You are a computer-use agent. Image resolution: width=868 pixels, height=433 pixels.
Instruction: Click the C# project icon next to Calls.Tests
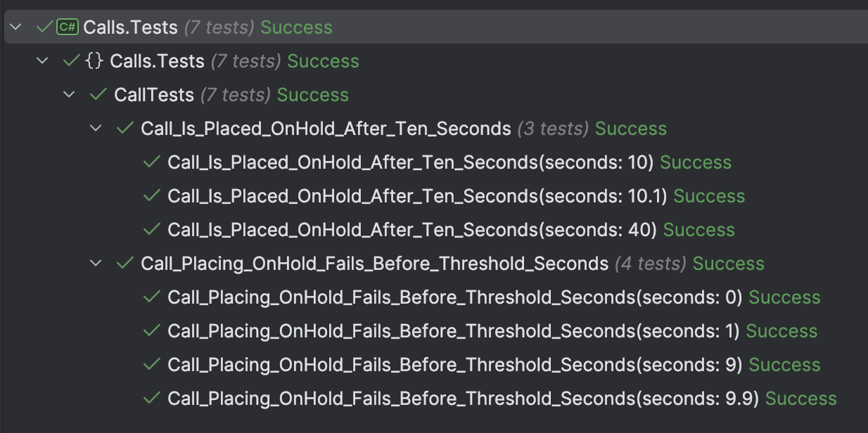(x=68, y=27)
